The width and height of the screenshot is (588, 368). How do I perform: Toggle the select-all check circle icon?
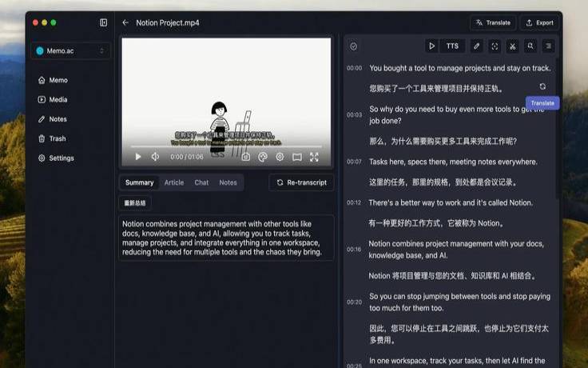point(353,46)
